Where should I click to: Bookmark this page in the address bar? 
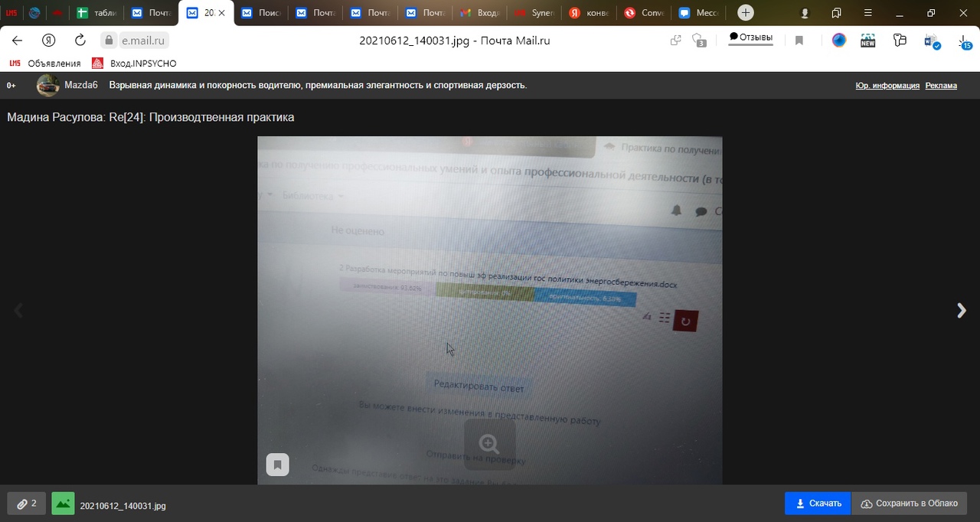tap(799, 41)
